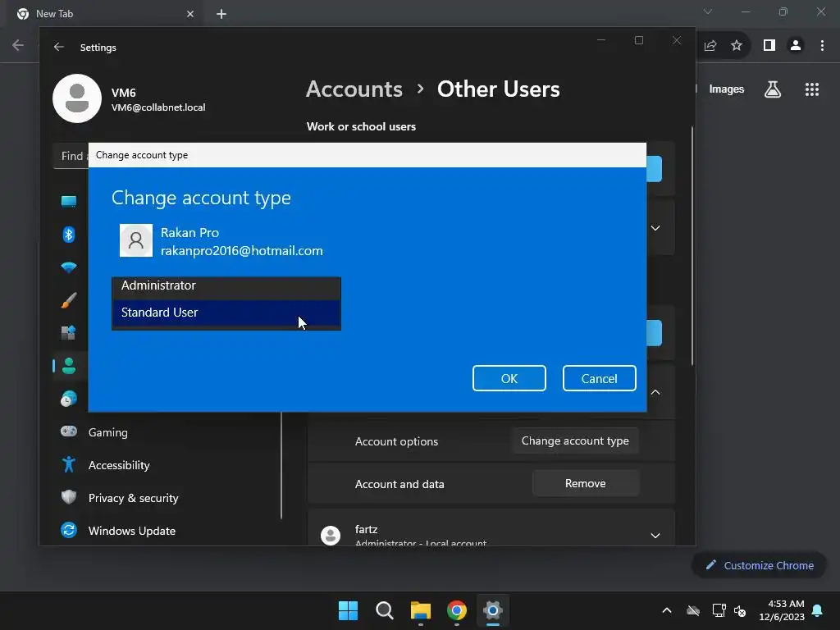Click VM6 profile picture
Viewport: 840px width, 630px height.
(77, 98)
